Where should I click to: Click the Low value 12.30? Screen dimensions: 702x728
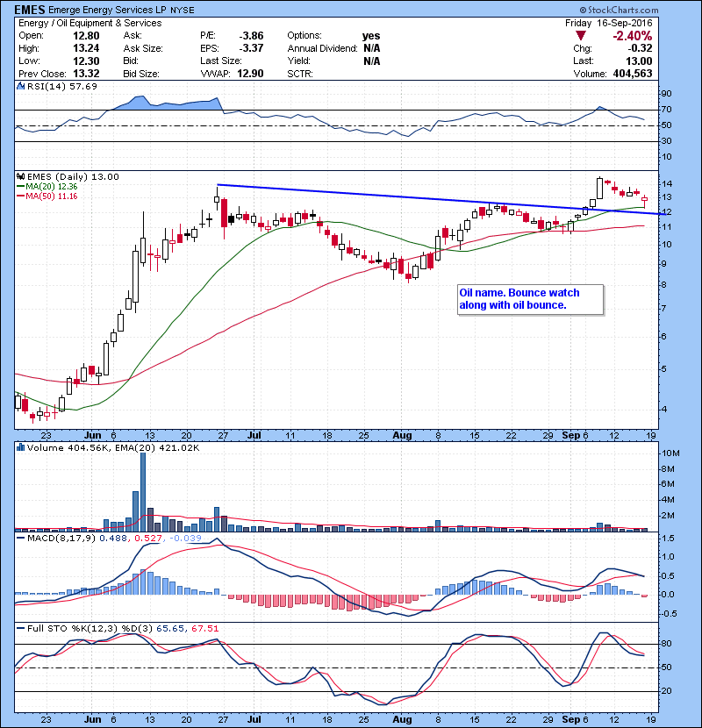(x=86, y=61)
